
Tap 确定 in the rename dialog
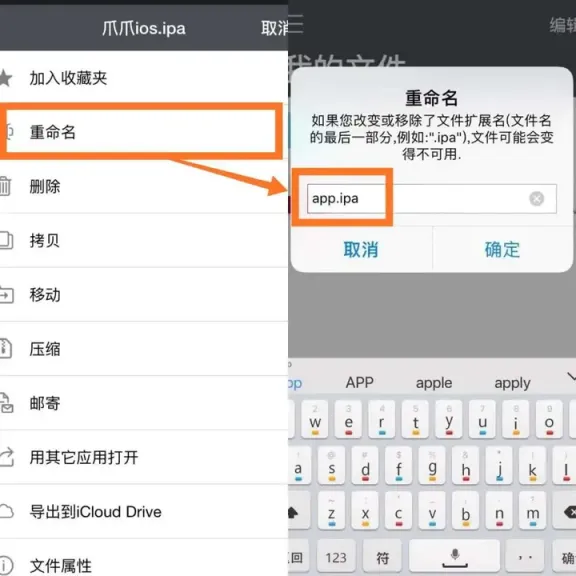coord(502,250)
